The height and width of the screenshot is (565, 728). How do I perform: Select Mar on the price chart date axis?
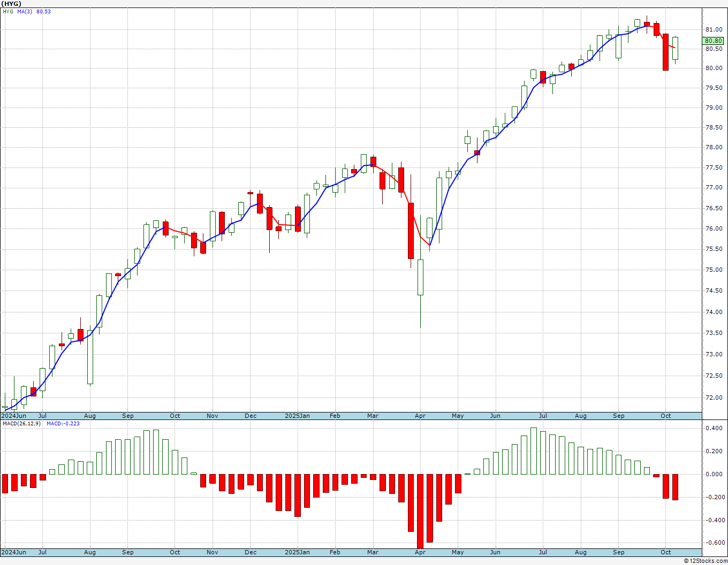[373, 416]
